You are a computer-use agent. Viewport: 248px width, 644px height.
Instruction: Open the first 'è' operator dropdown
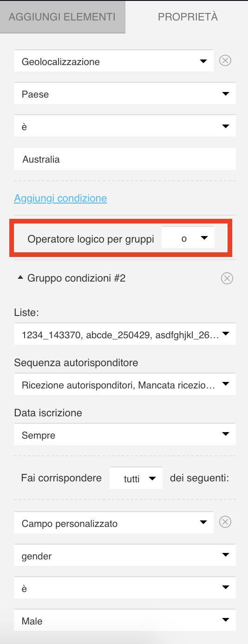tap(125, 126)
